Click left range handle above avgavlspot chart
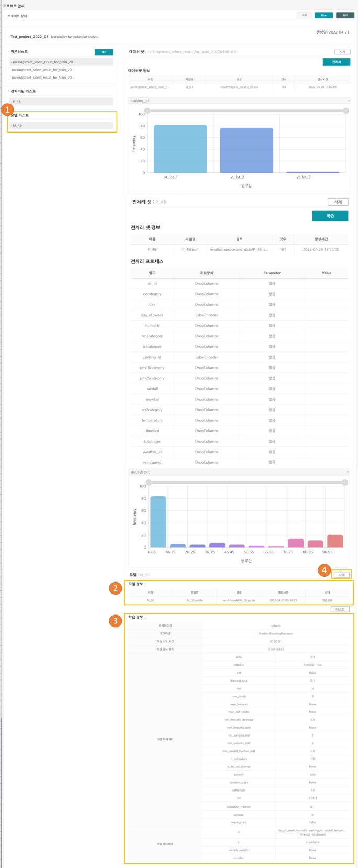 click(x=149, y=482)
